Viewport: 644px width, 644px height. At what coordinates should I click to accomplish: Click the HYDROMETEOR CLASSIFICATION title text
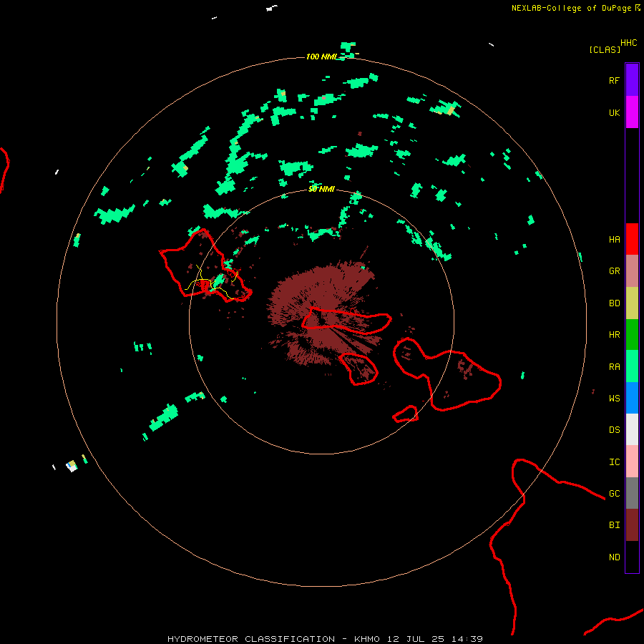(x=251, y=639)
